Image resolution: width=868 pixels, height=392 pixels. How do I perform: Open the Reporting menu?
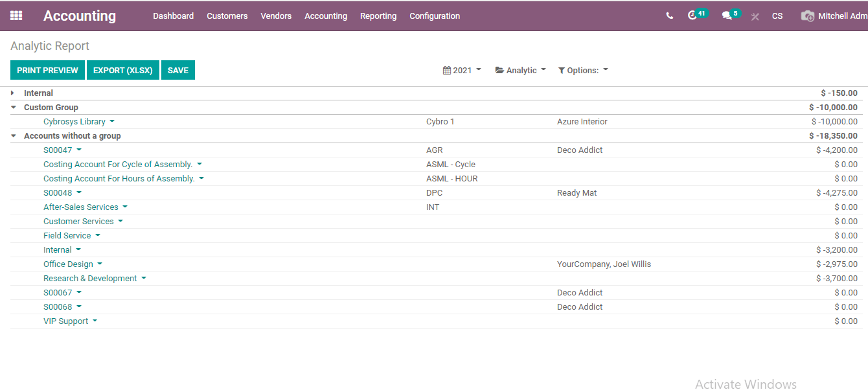378,16
